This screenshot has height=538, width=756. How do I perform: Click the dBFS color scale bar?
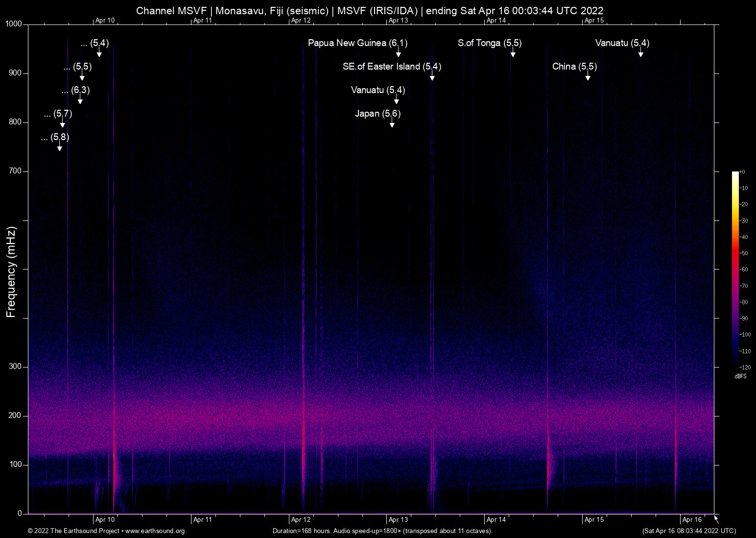735,269
